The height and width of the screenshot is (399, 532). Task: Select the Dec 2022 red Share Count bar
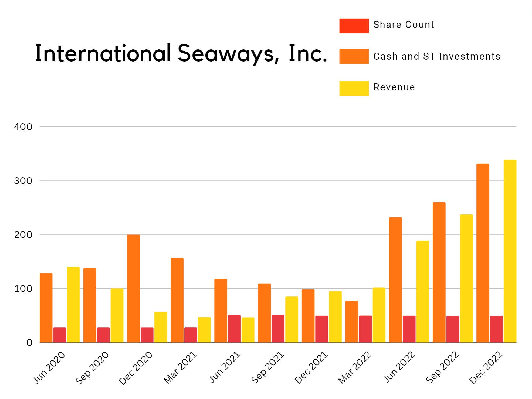pyautogui.click(x=496, y=329)
